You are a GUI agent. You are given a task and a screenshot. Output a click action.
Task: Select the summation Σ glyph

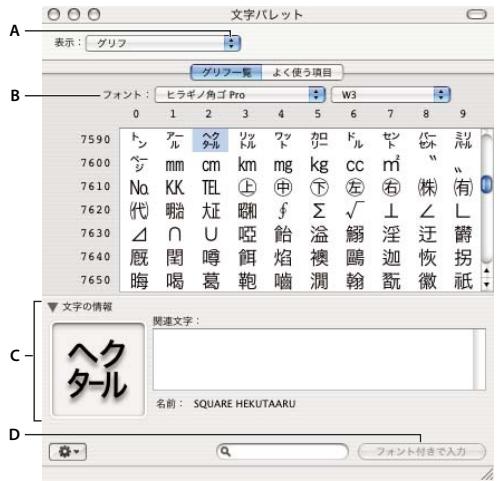tap(319, 211)
